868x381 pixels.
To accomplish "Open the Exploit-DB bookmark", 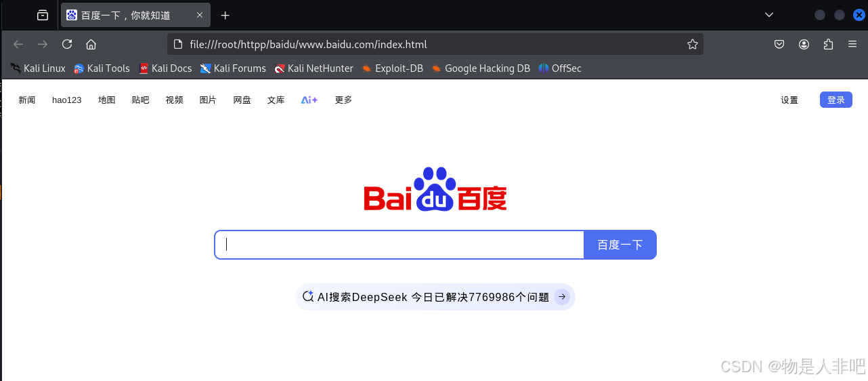I will point(392,68).
